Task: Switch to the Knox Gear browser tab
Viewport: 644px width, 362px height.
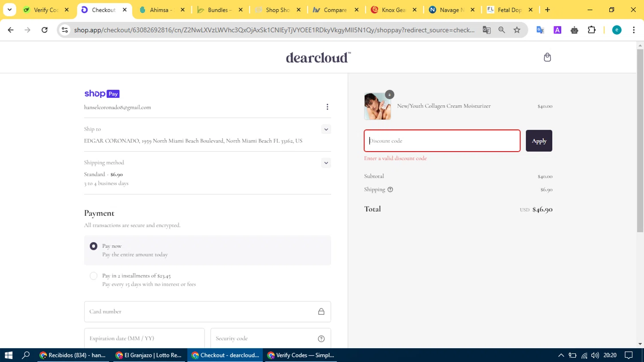Action: [393, 10]
